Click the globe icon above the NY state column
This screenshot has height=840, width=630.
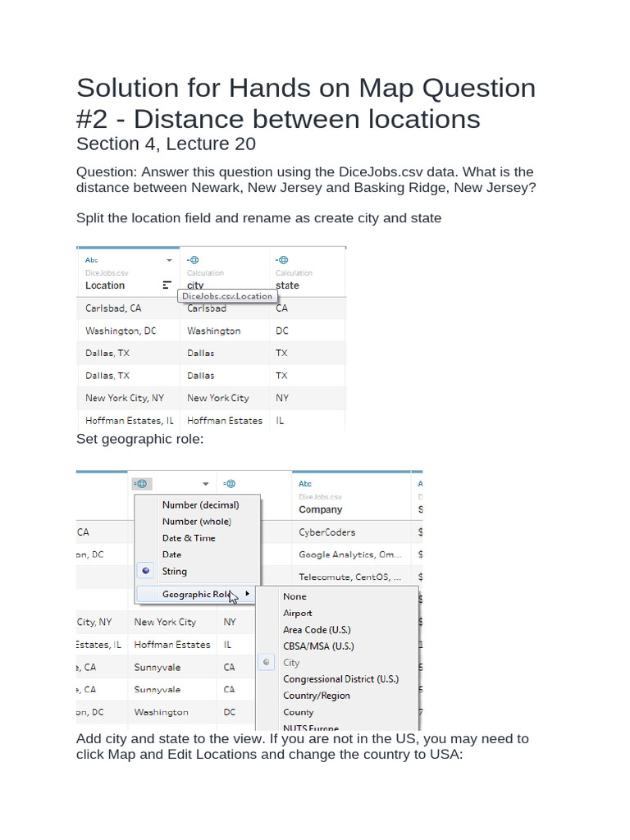[230, 484]
